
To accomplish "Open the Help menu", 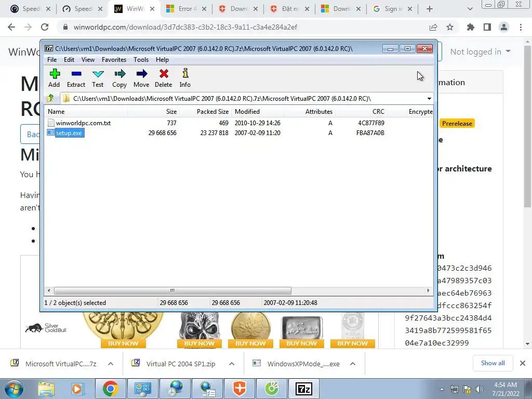I will point(162,60).
